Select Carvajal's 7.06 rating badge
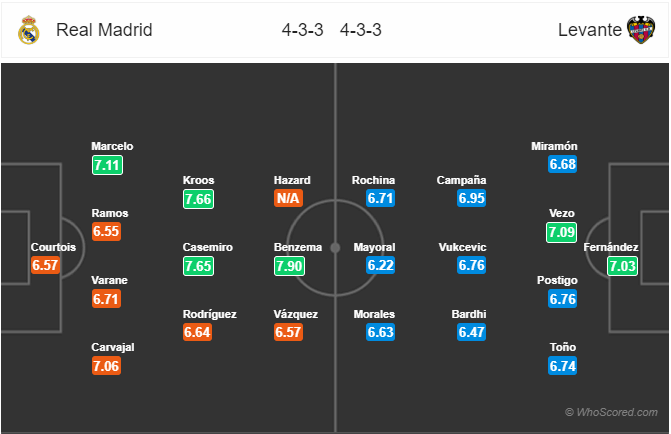The image size is (671, 434). pyautogui.click(x=106, y=366)
